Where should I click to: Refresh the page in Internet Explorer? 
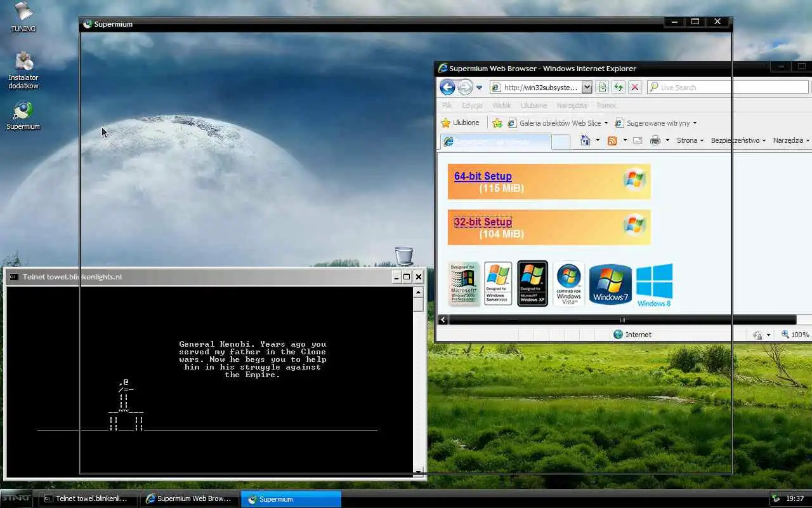click(x=619, y=88)
